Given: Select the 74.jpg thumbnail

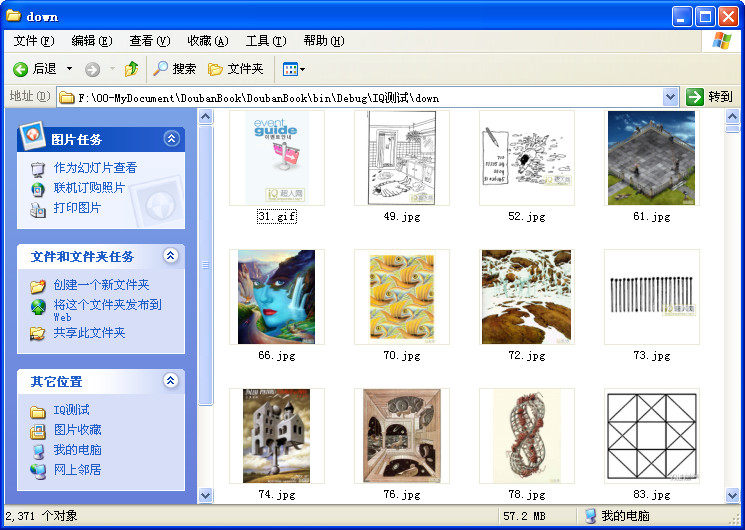Looking at the screenshot, I should [277, 435].
